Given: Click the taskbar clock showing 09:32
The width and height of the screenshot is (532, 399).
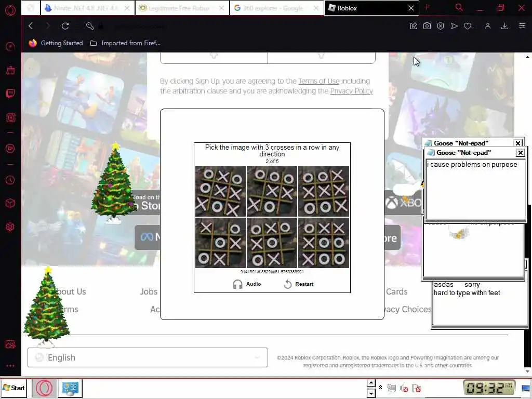Looking at the screenshot, I should pyautogui.click(x=488, y=388).
